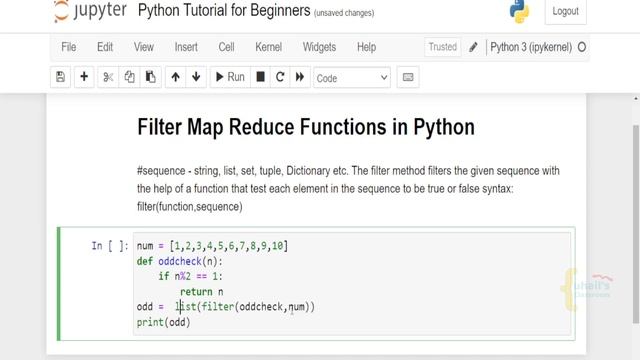The width and height of the screenshot is (640, 360).
Task: Paste cells below icon
Action: (x=151, y=77)
